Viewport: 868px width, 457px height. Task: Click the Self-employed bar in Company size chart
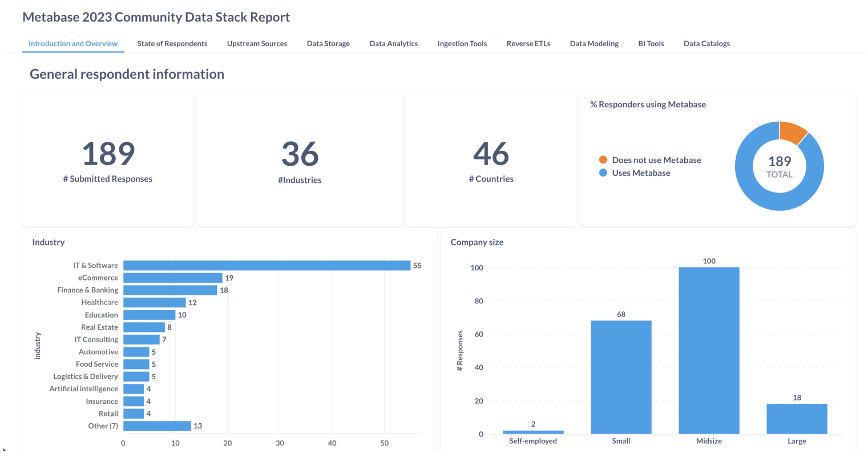533,432
